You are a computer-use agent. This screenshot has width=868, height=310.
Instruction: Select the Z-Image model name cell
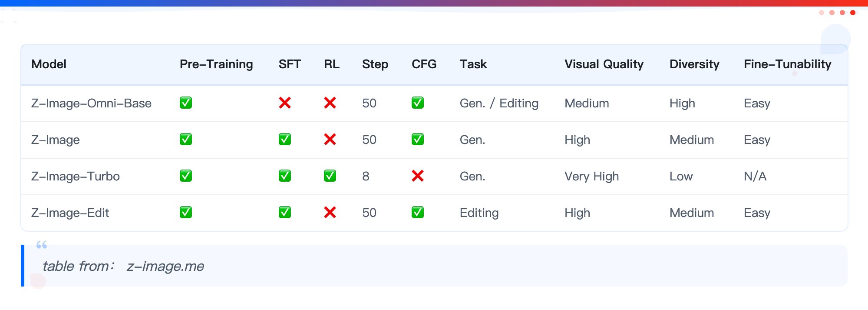56,140
